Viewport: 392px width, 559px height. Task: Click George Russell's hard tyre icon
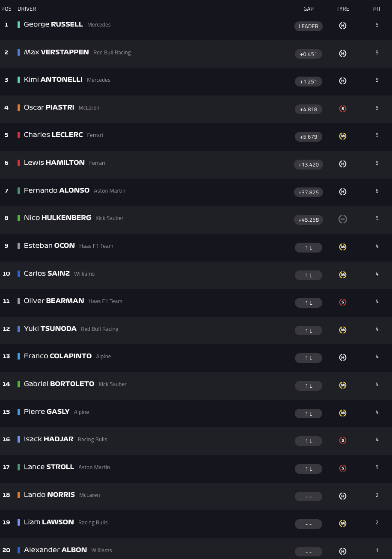342,26
